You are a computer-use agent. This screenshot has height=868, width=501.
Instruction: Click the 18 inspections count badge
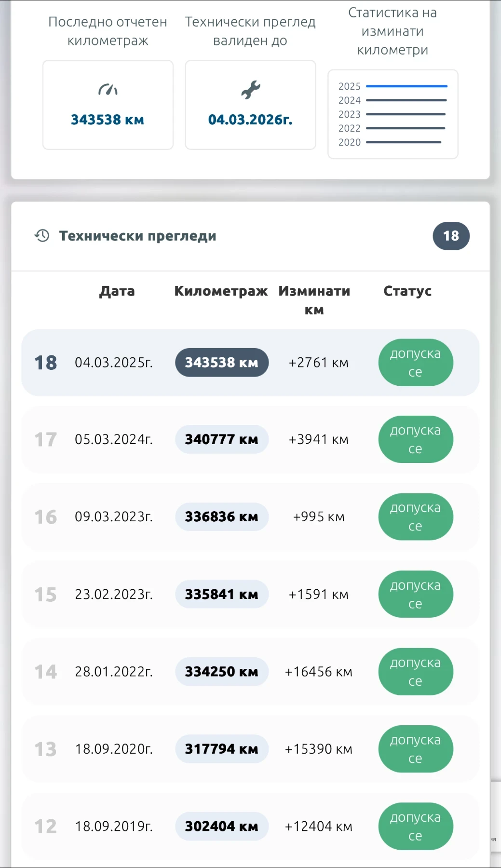point(451,236)
